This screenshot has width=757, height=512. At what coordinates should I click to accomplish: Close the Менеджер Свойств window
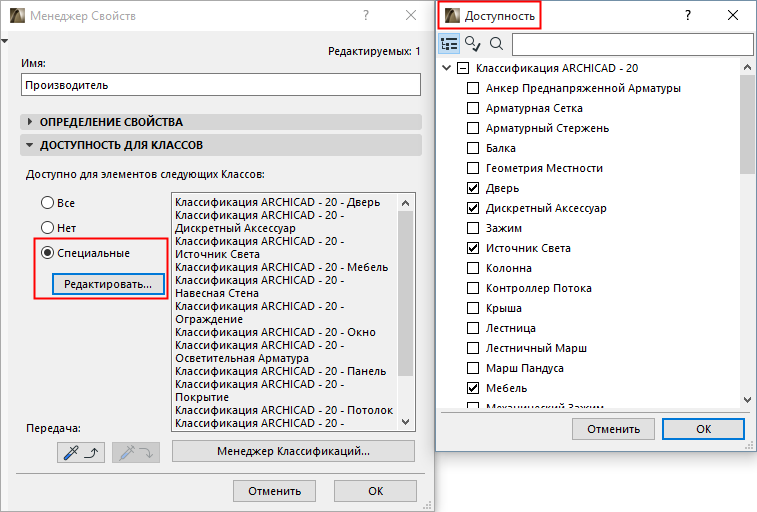tap(411, 15)
